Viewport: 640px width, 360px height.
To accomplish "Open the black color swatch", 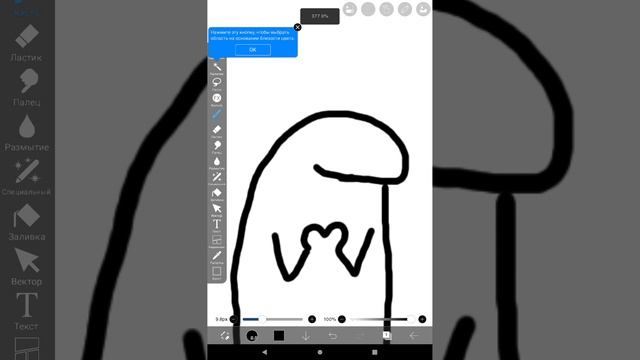I will click(x=279, y=336).
